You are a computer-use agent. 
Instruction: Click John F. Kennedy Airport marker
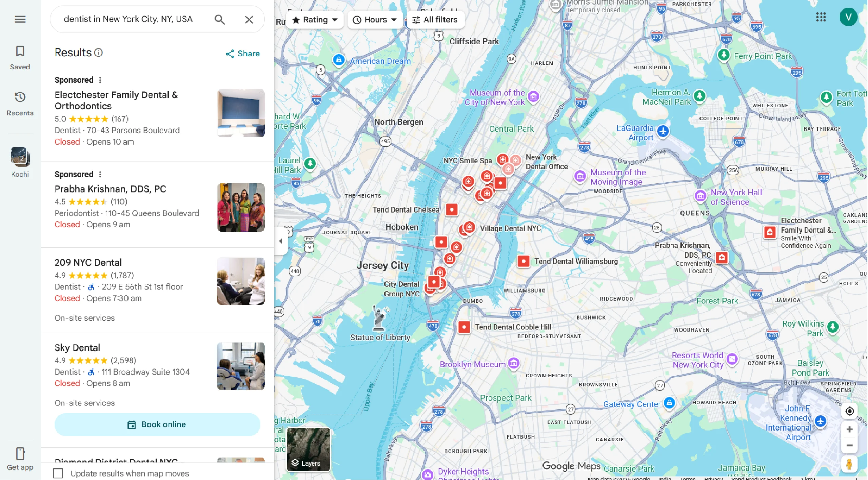(x=820, y=421)
